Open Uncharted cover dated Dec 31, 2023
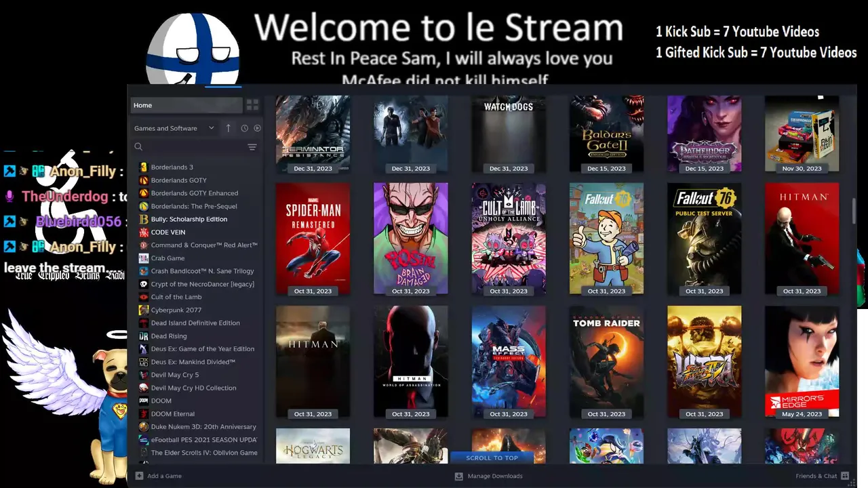The image size is (868, 488). point(411,134)
